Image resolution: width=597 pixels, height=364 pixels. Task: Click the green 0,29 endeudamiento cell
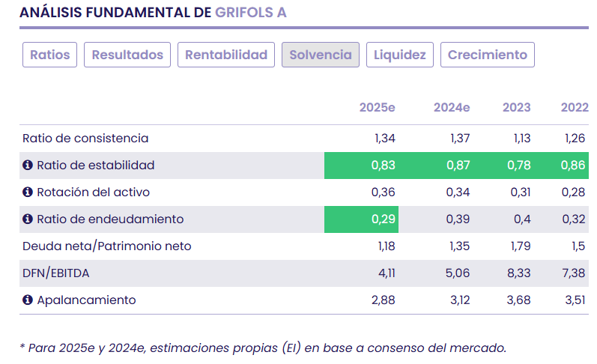[x=362, y=219]
